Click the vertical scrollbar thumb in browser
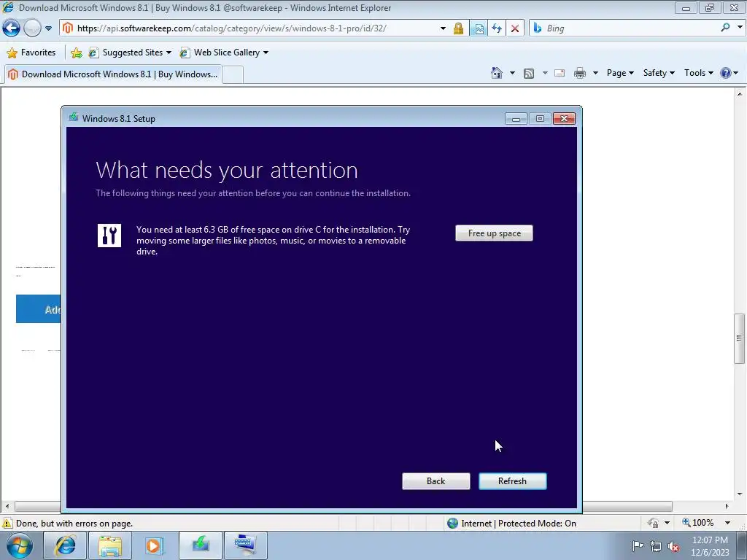This screenshot has height=560, width=747. coord(739,338)
